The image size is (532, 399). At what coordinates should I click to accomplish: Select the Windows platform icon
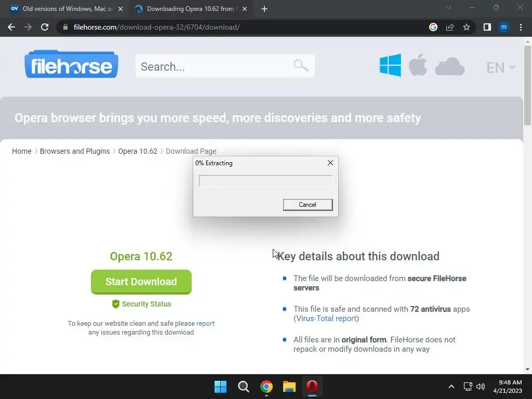coord(390,65)
